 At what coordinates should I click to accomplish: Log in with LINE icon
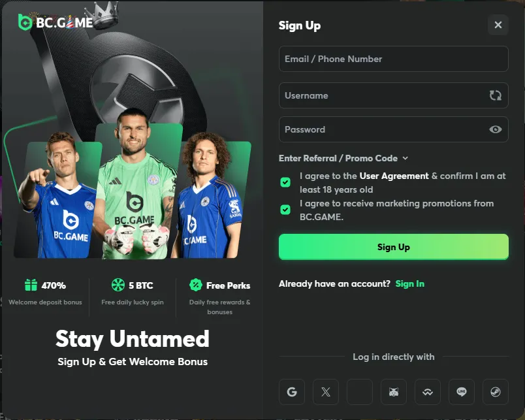point(462,392)
